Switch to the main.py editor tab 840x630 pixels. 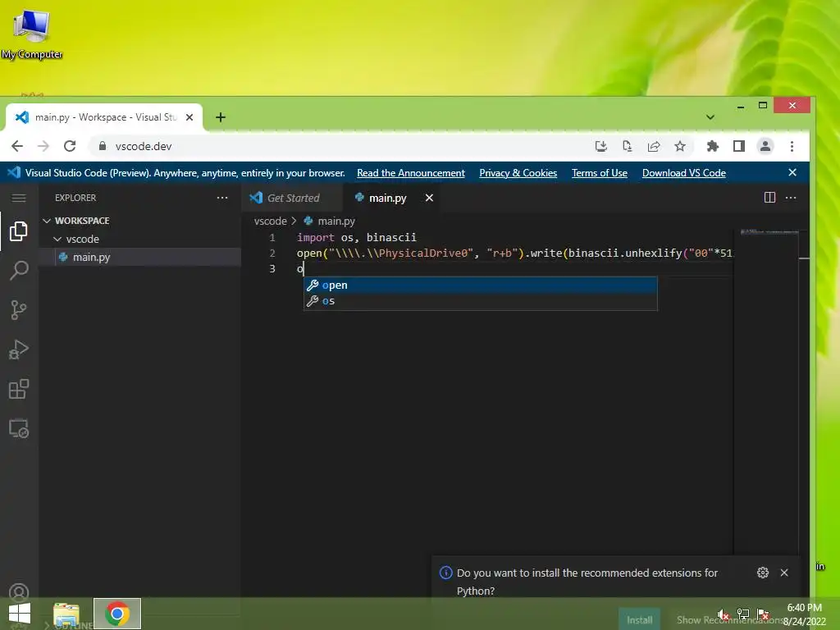(387, 198)
